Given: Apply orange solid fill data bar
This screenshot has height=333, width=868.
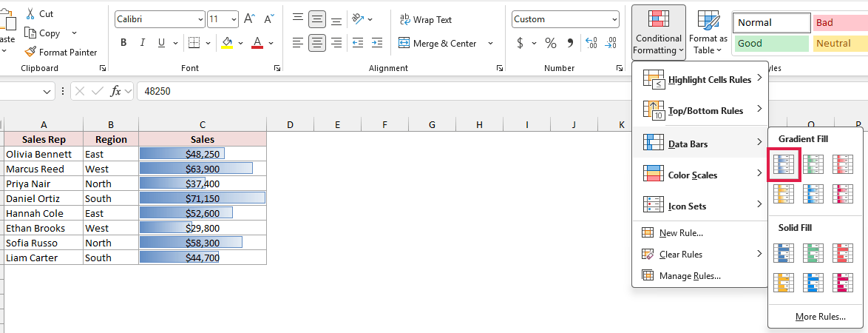Looking at the screenshot, I should pos(784,283).
